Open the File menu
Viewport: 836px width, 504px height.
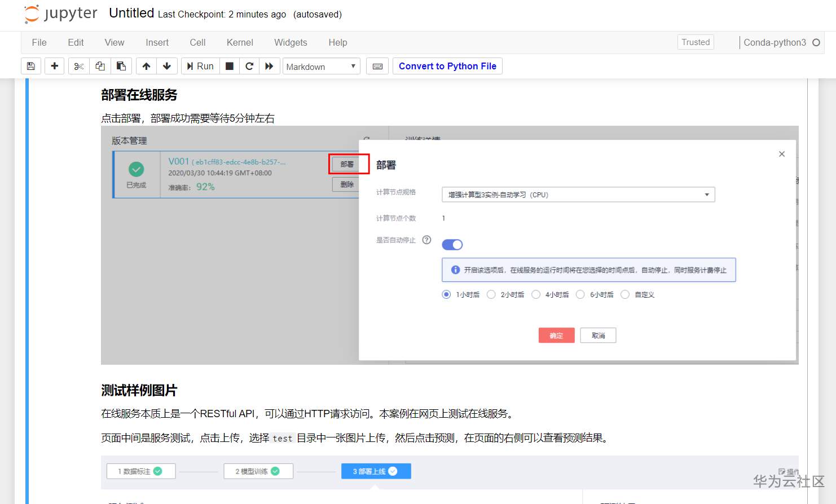[39, 42]
